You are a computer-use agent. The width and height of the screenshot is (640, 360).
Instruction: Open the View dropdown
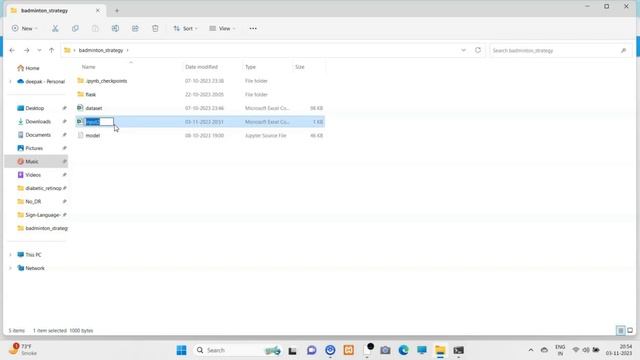[222, 29]
